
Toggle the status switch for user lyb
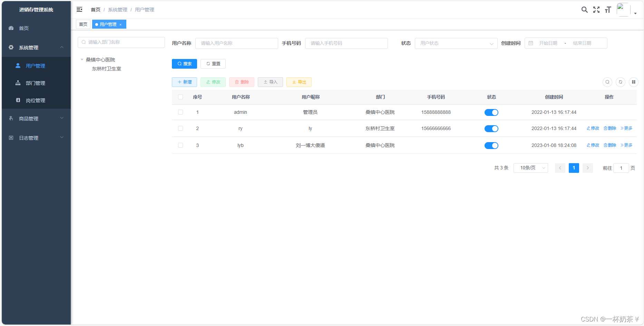[x=491, y=146]
